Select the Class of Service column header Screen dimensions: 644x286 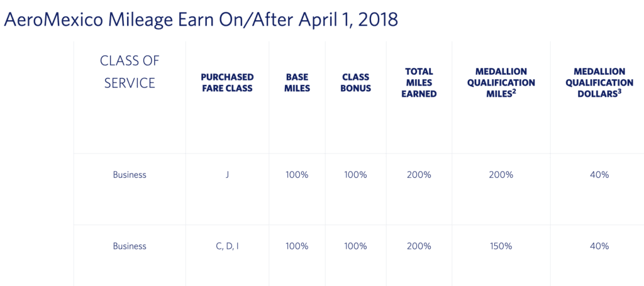[130, 72]
